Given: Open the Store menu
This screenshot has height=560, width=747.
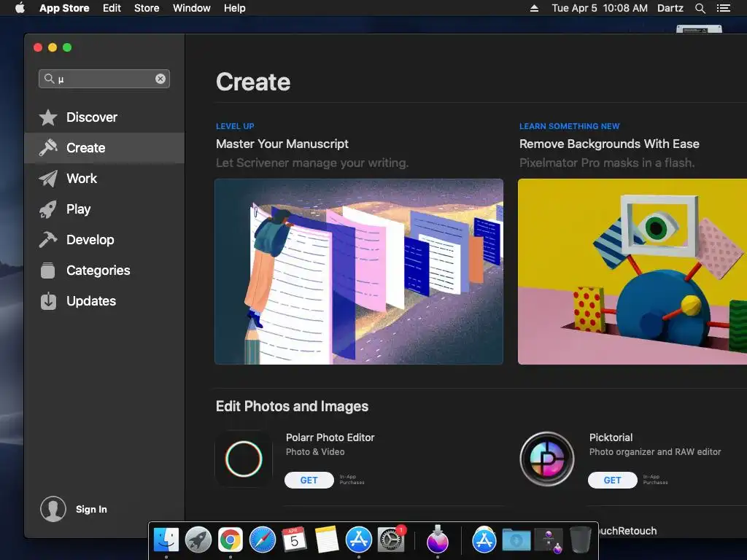Looking at the screenshot, I should click(x=147, y=8).
